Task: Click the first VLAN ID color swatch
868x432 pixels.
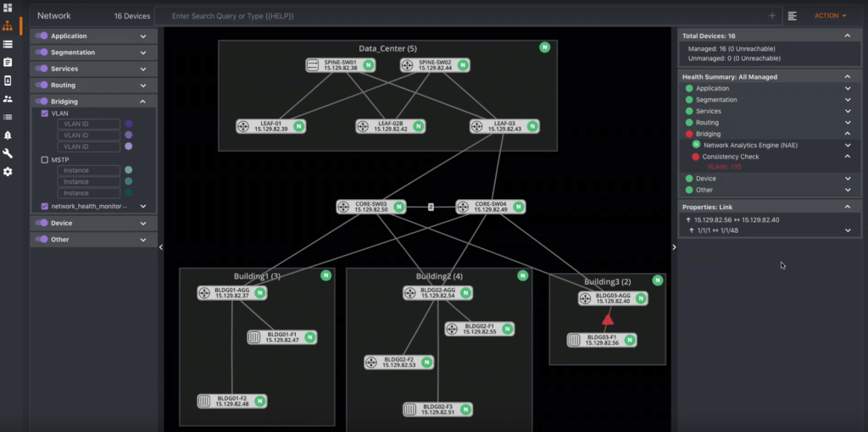Action: 129,124
